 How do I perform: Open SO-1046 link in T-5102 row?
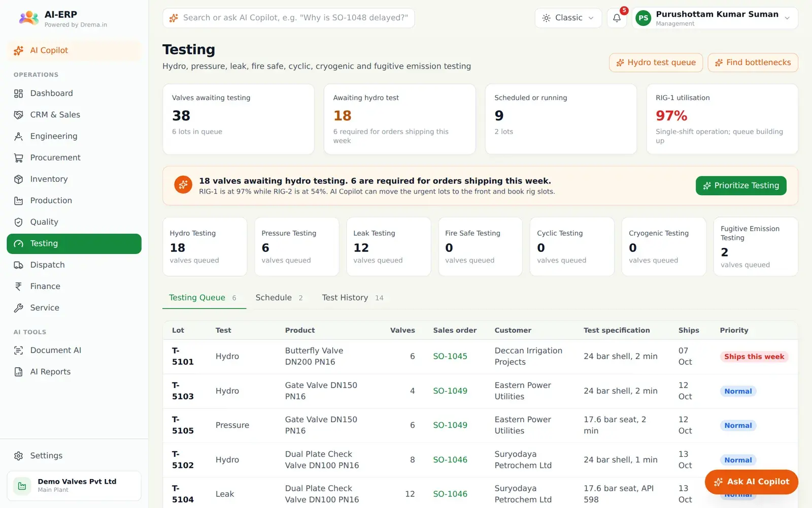pyautogui.click(x=450, y=460)
